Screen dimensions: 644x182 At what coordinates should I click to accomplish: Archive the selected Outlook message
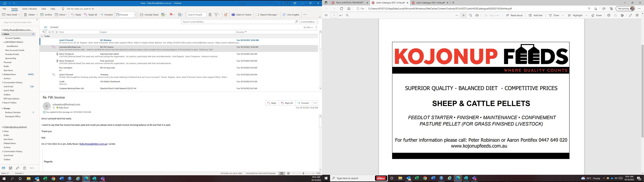46,15
